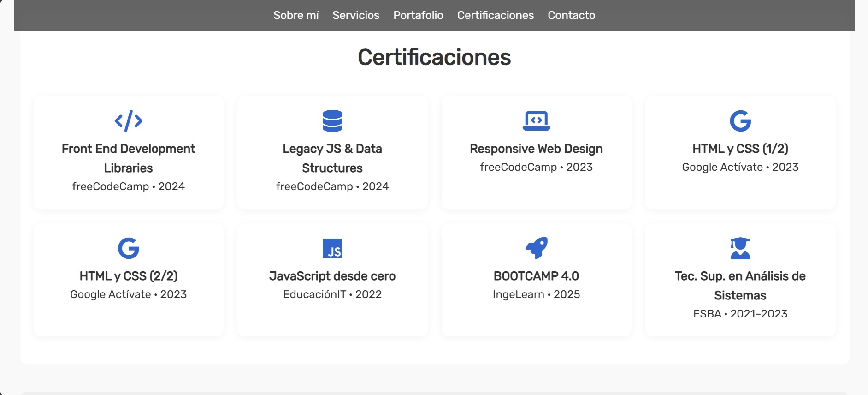
Task: Click the EducaciónIT • 2022 text
Action: [332, 294]
